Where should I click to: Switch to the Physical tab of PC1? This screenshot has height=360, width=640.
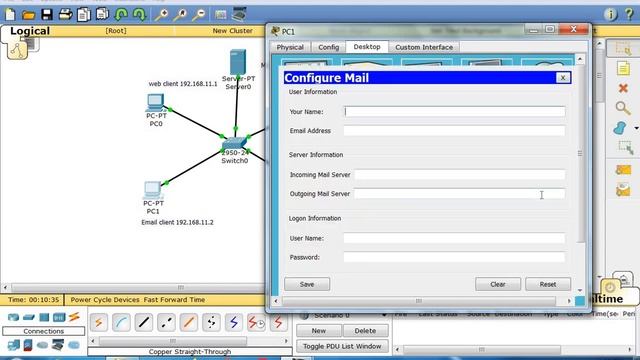pos(290,47)
